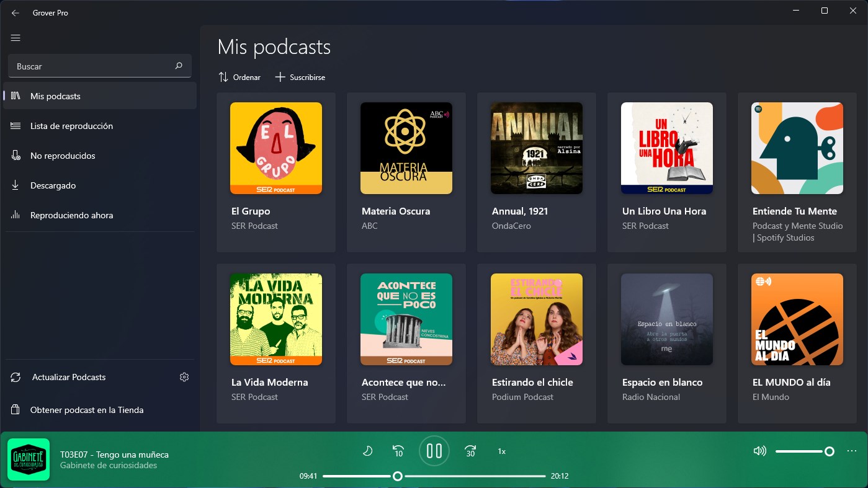868x488 pixels.
Task: Open the sleep timer moon icon
Action: point(367,451)
